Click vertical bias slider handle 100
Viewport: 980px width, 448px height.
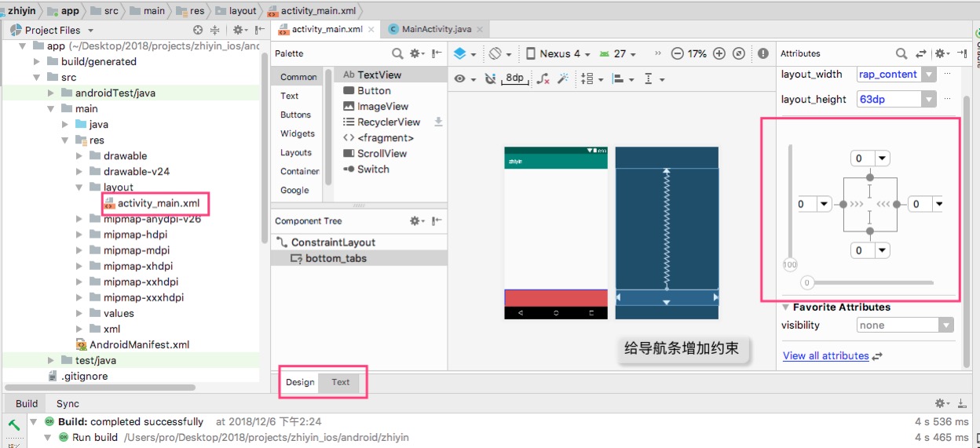(790, 264)
